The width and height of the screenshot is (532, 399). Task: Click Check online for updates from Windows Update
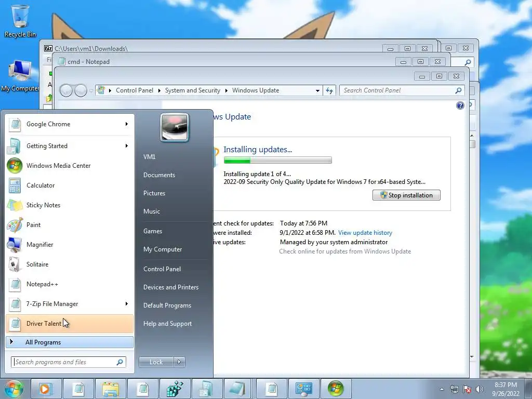(x=345, y=251)
